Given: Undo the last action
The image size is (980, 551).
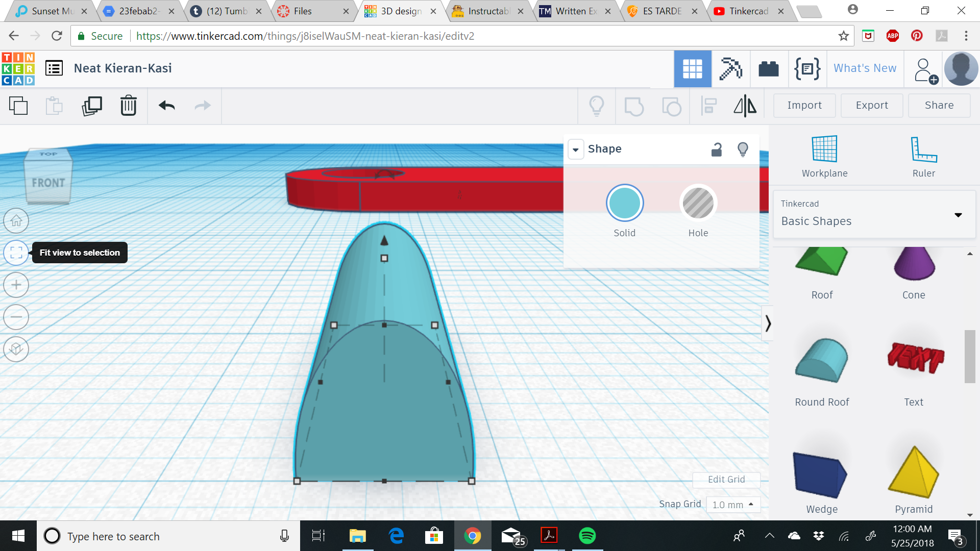Looking at the screenshot, I should coord(167,106).
